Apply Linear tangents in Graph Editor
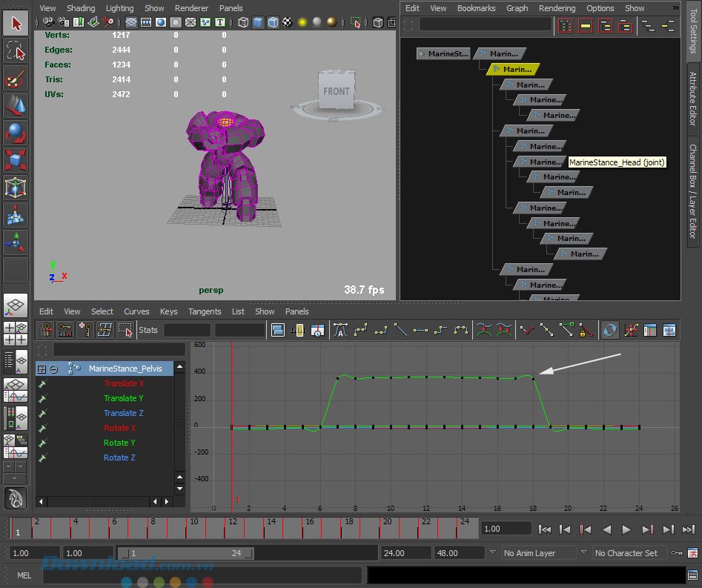The height and width of the screenshot is (588, 702). [x=400, y=330]
